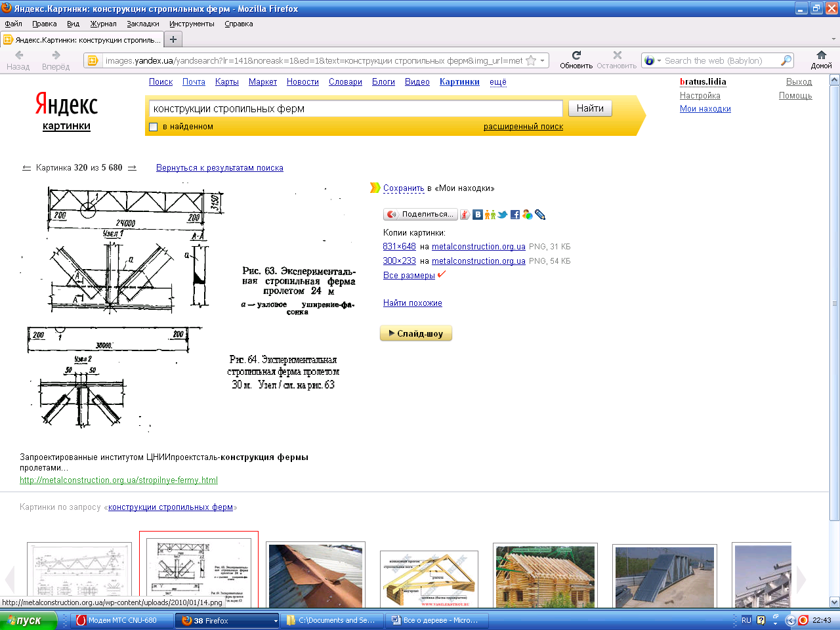Screen dimensions: 840x630
Task: Open the list-all-tabs dropdown arrow
Action: click(x=834, y=39)
